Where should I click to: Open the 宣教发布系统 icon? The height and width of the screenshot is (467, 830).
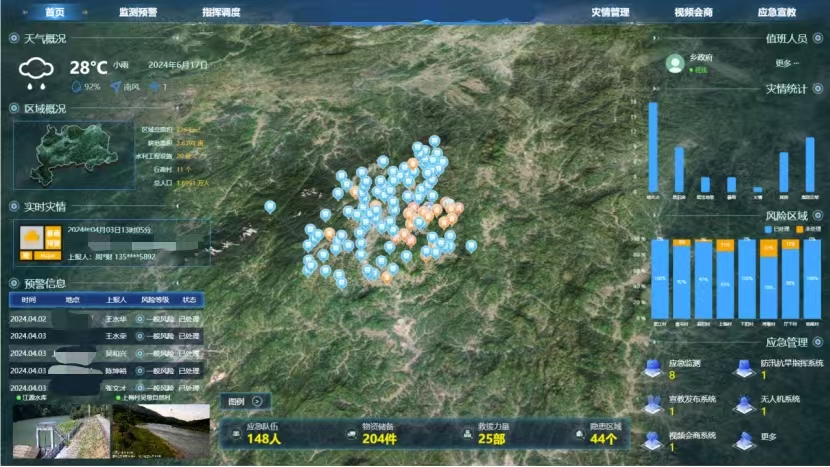click(652, 403)
